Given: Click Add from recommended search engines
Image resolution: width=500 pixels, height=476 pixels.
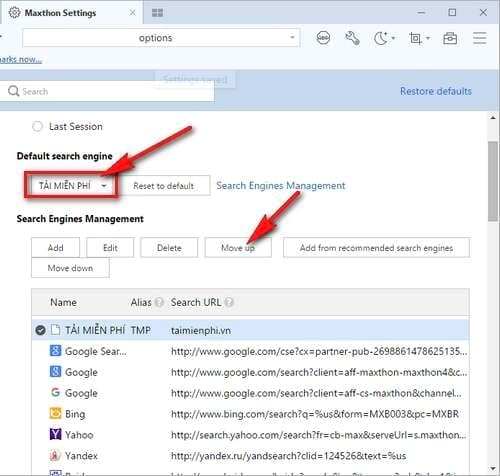Looking at the screenshot, I should [376, 248].
